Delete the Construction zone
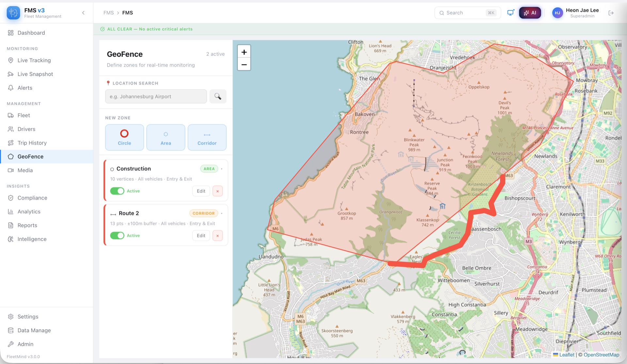This screenshot has width=627, height=364. (x=217, y=191)
